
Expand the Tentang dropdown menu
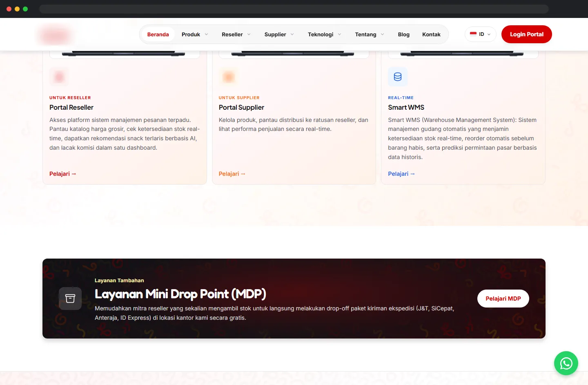(370, 34)
